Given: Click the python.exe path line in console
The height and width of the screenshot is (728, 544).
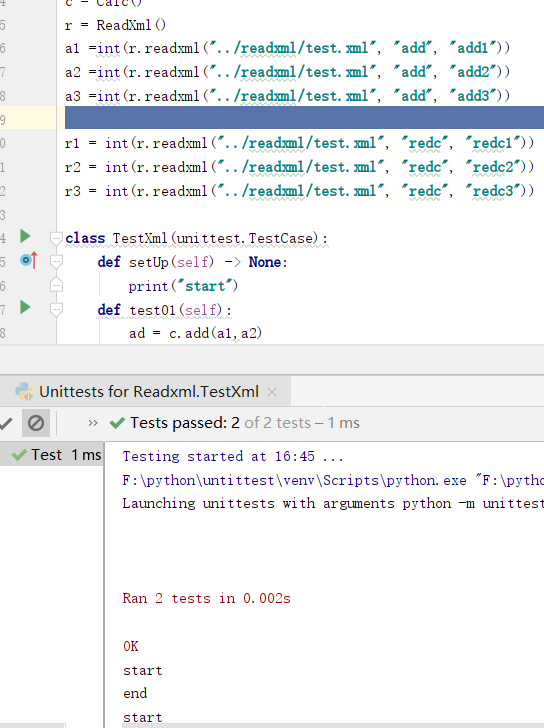Looking at the screenshot, I should 333,480.
